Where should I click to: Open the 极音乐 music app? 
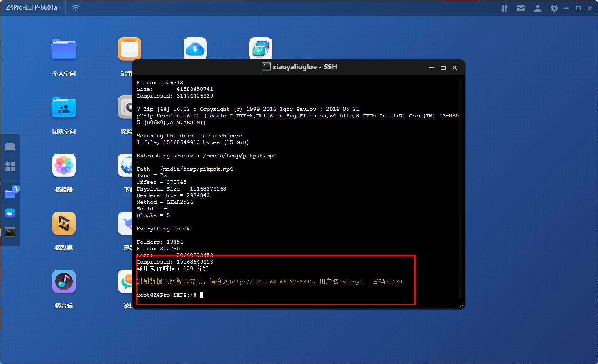pos(64,282)
